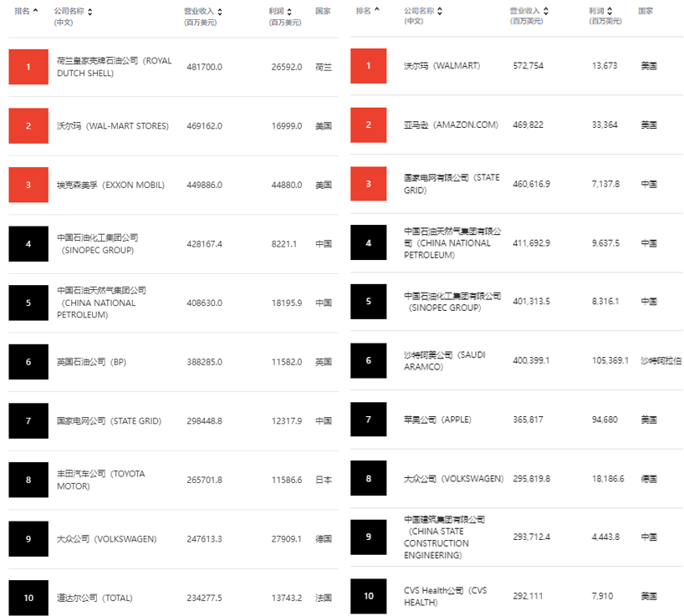684x616 pixels.
Task: Select 丰田汽车公司 (Toyota Motor) row name
Action: (x=100, y=480)
